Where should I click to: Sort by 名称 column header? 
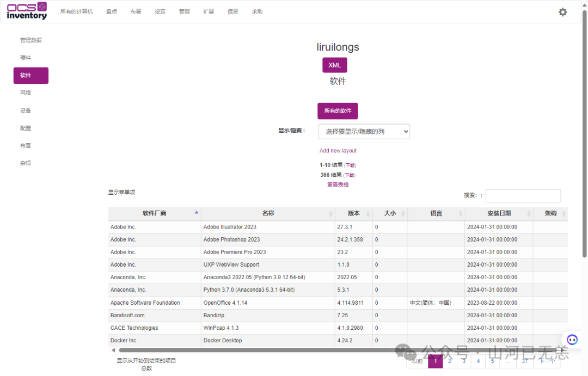tap(268, 213)
